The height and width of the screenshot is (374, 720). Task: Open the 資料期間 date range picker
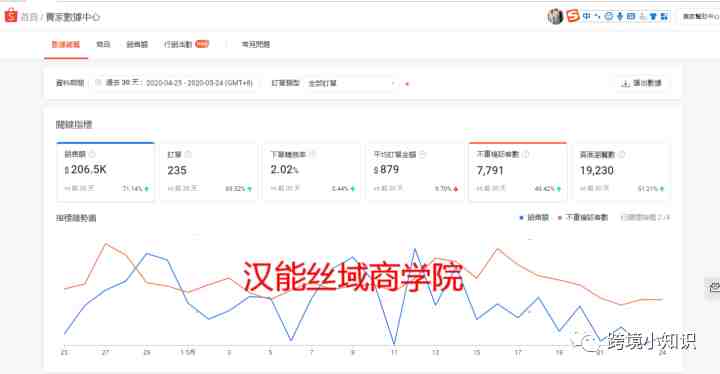tap(174, 83)
